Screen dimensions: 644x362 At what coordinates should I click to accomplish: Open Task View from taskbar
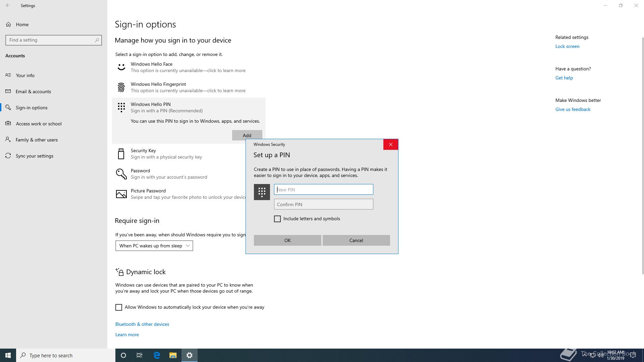140,355
